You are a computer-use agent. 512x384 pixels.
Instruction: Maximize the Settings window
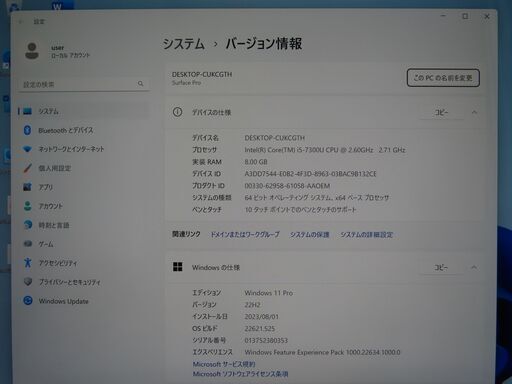pos(465,16)
